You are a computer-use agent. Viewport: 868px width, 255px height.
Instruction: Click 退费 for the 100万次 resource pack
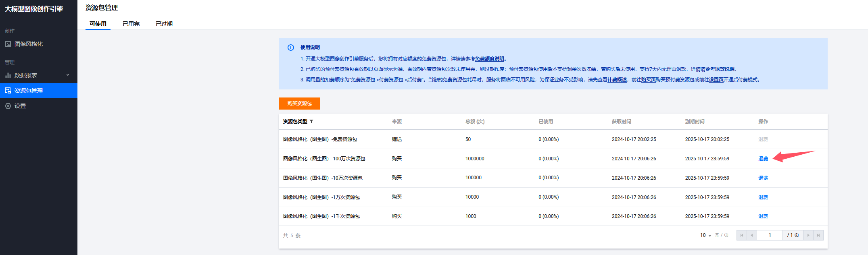763,159
